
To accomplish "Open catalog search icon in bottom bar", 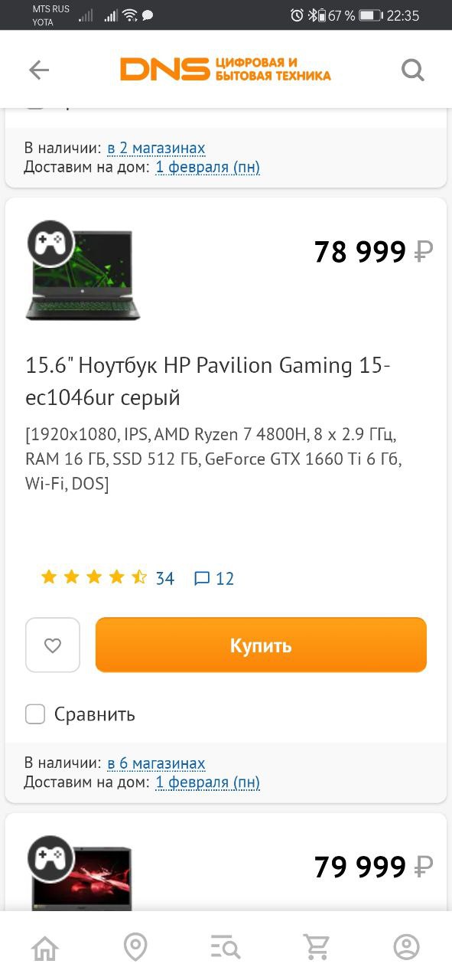I will click(226, 947).
